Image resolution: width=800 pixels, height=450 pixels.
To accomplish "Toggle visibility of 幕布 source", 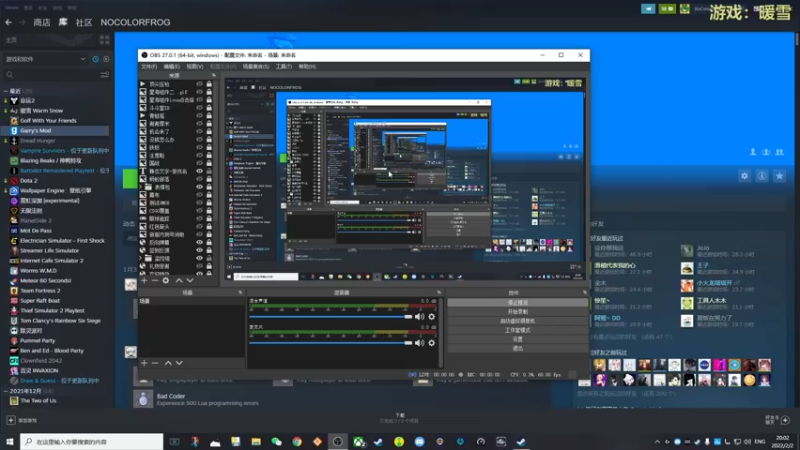I will pos(199,195).
